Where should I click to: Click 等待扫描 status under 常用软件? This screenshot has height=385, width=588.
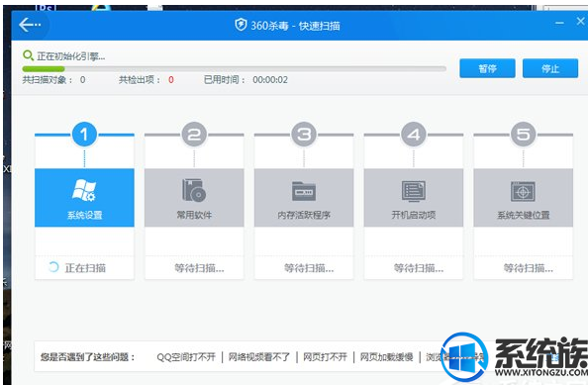pyautogui.click(x=199, y=268)
